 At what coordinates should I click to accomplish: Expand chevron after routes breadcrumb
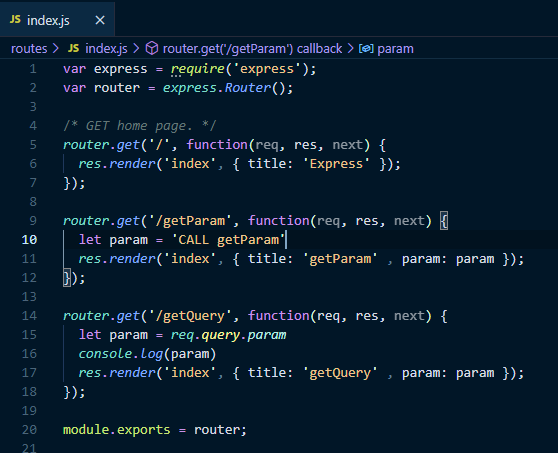pyautogui.click(x=56, y=48)
